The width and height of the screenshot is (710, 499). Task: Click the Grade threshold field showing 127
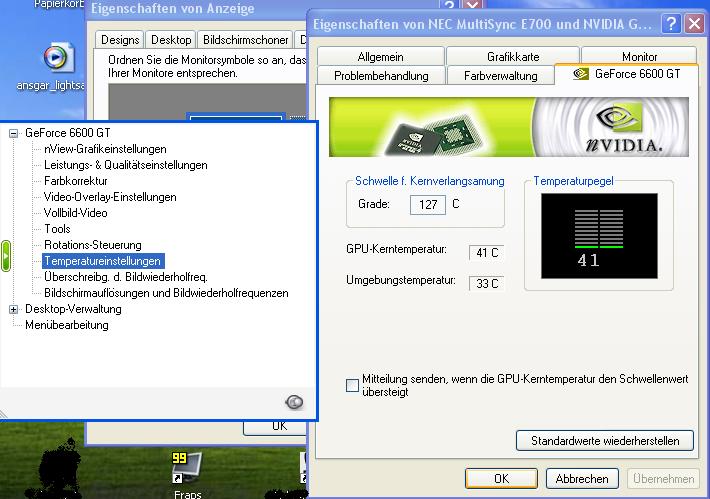pyautogui.click(x=428, y=205)
